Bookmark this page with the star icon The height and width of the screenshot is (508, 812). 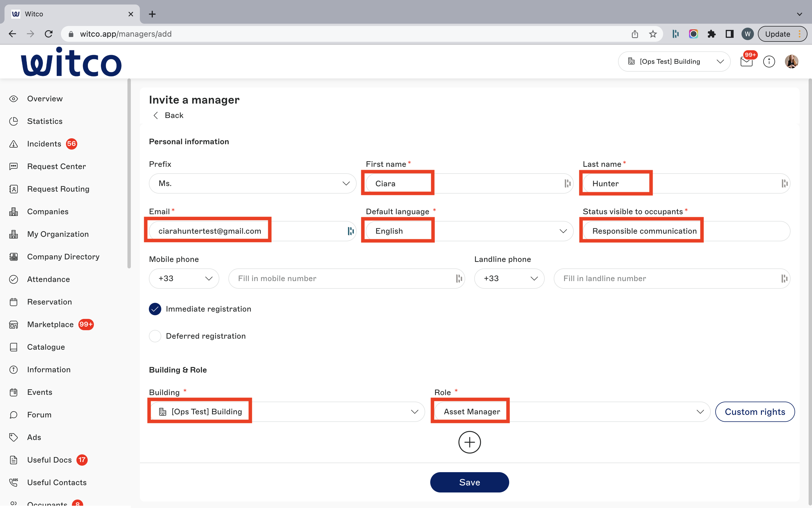(653, 34)
